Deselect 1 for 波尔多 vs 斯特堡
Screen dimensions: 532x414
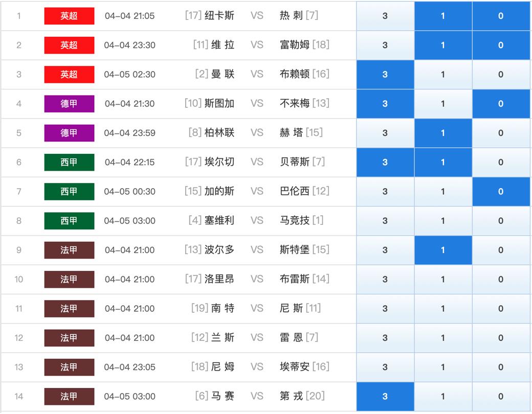443,250
